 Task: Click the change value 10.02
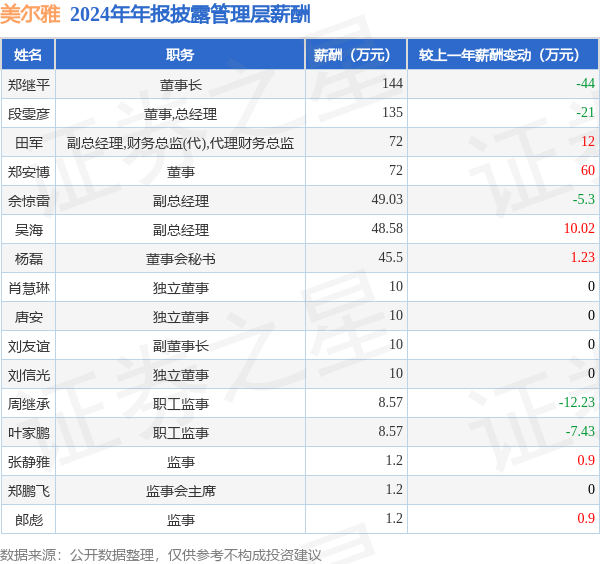579,229
